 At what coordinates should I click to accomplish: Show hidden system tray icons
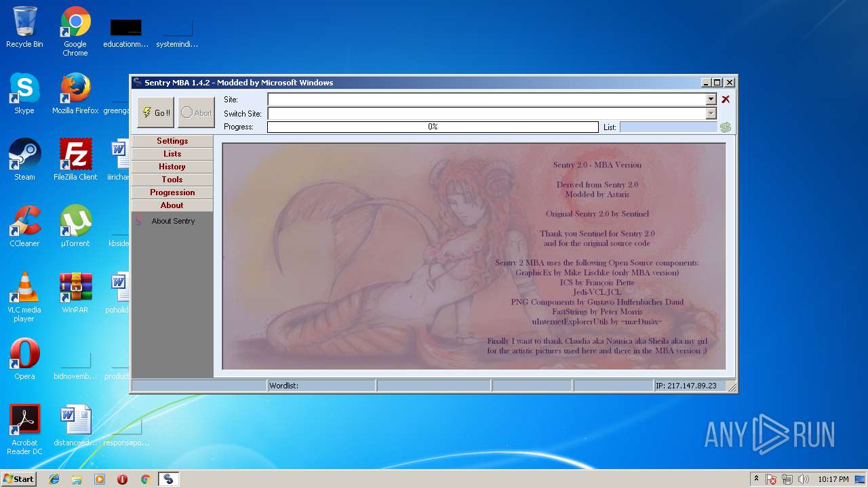point(756,479)
